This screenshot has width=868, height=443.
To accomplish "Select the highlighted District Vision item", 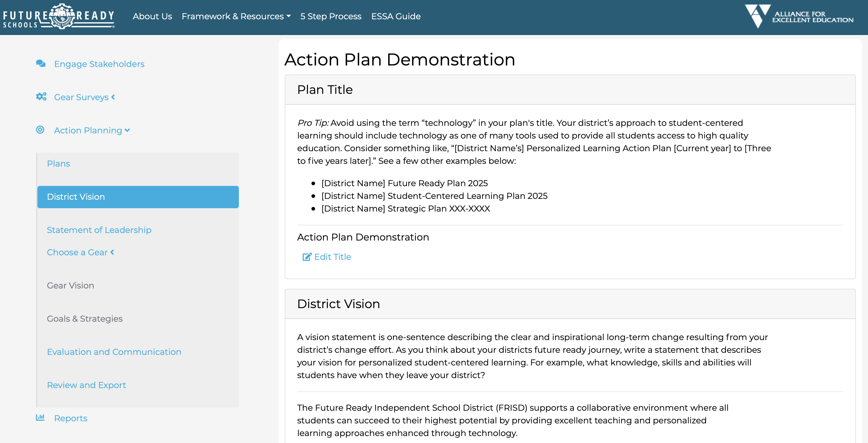I will (x=138, y=197).
